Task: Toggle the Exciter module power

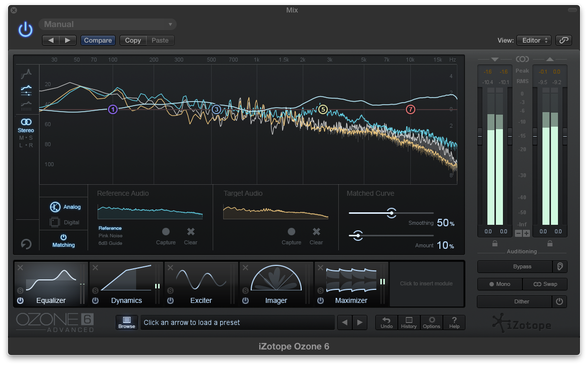Action: coord(170,301)
